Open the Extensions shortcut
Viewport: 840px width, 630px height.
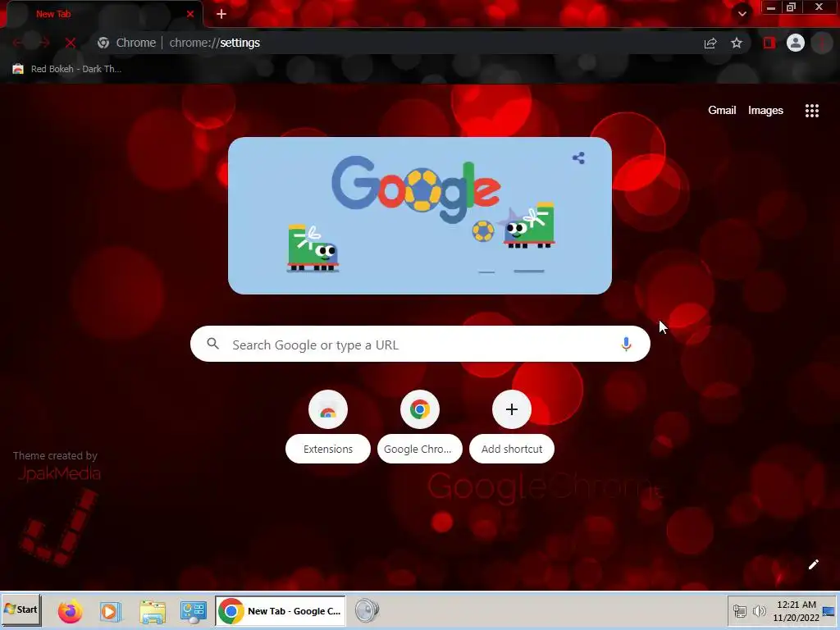tap(328, 427)
